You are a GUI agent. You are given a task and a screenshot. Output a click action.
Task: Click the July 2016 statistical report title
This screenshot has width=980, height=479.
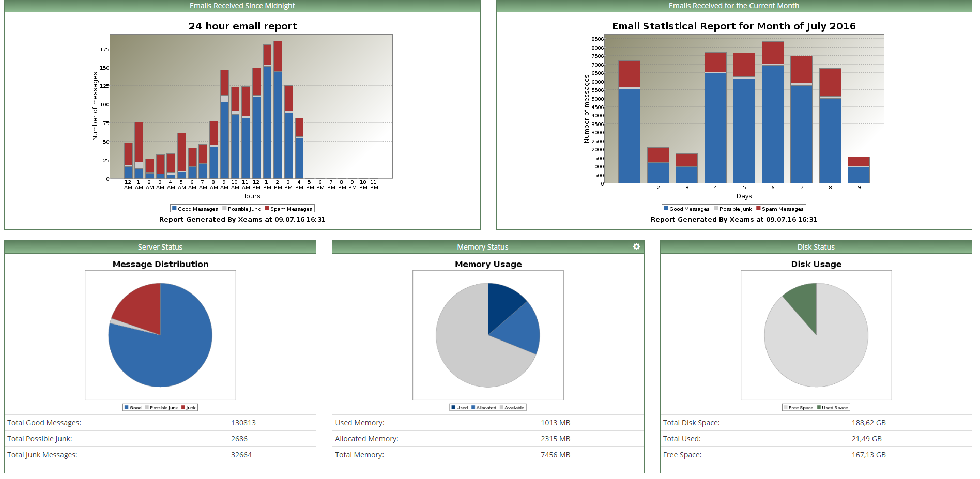click(x=734, y=26)
